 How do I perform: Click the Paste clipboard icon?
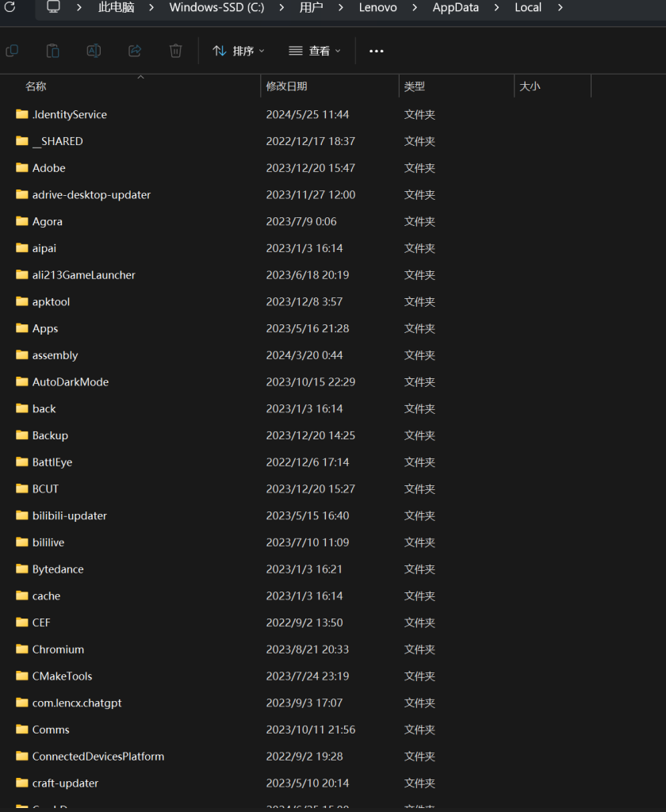[x=52, y=51]
